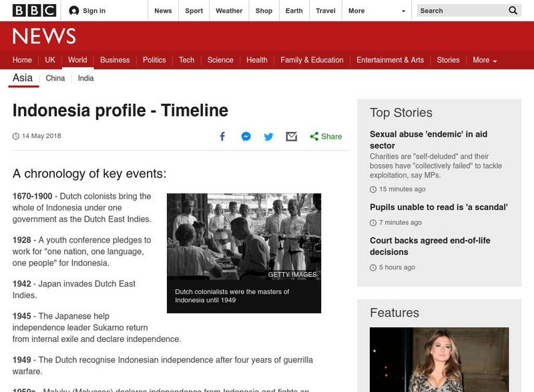Select the Asia sub-section
Viewport: 534px width, 392px height.
(23, 78)
